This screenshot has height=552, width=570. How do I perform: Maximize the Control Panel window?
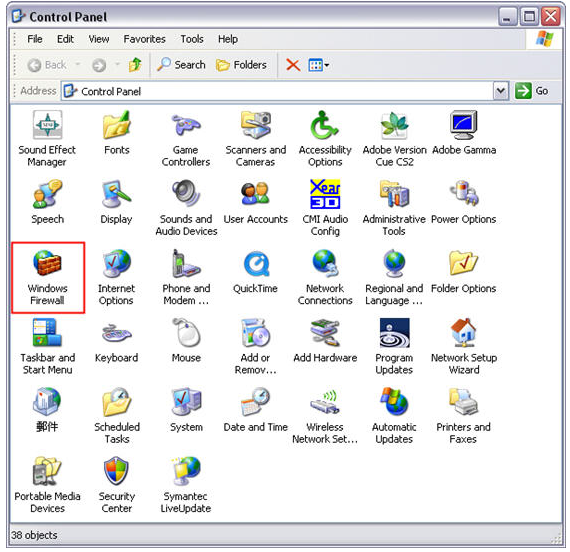529,16
